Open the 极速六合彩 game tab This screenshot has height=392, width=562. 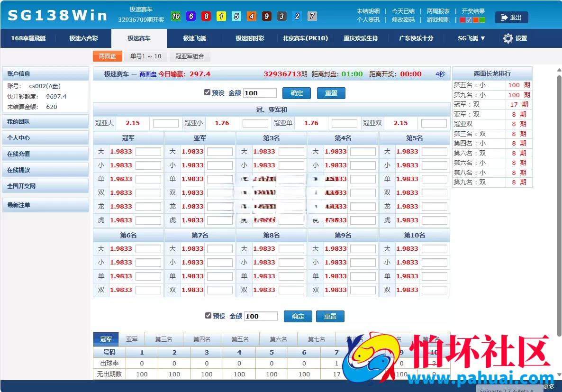pos(83,38)
